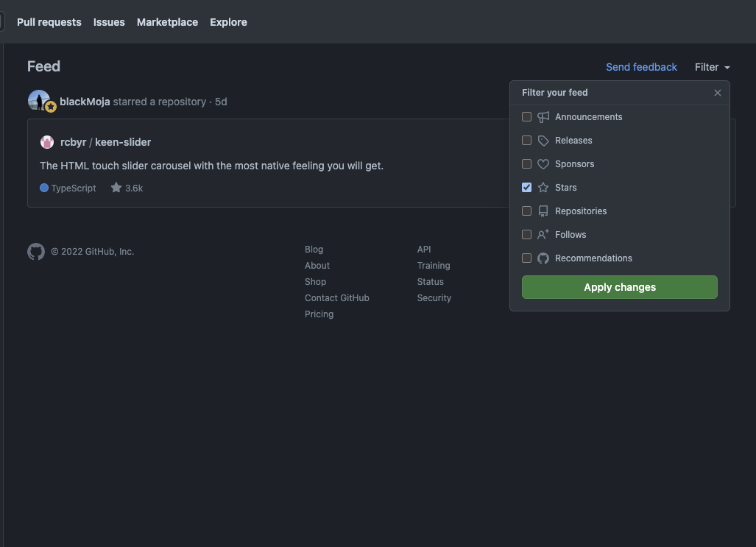Open Issues in top navigation
Viewport: 756px width, 547px height.
pos(109,22)
